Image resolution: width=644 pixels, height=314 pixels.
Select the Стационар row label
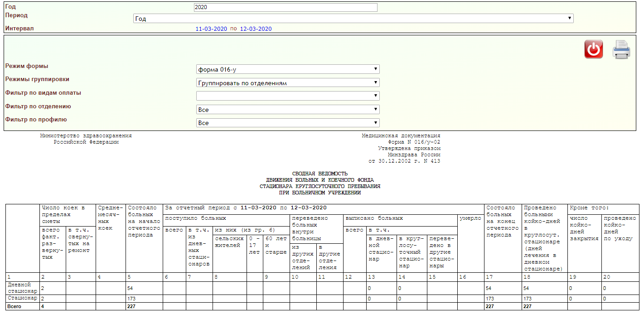(x=22, y=298)
